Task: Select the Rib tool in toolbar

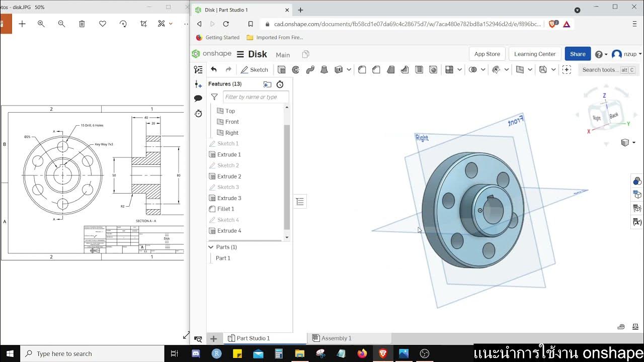Action: tap(405, 70)
